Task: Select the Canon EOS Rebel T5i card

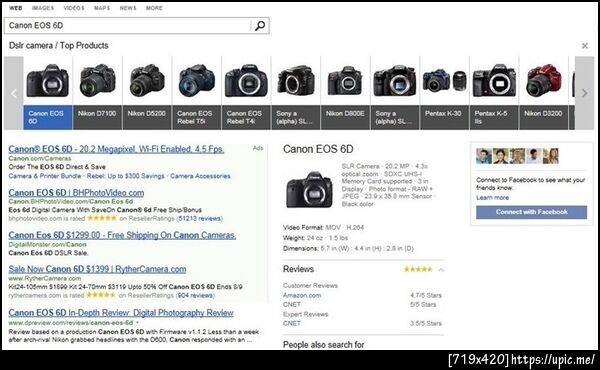Action: click(x=197, y=93)
